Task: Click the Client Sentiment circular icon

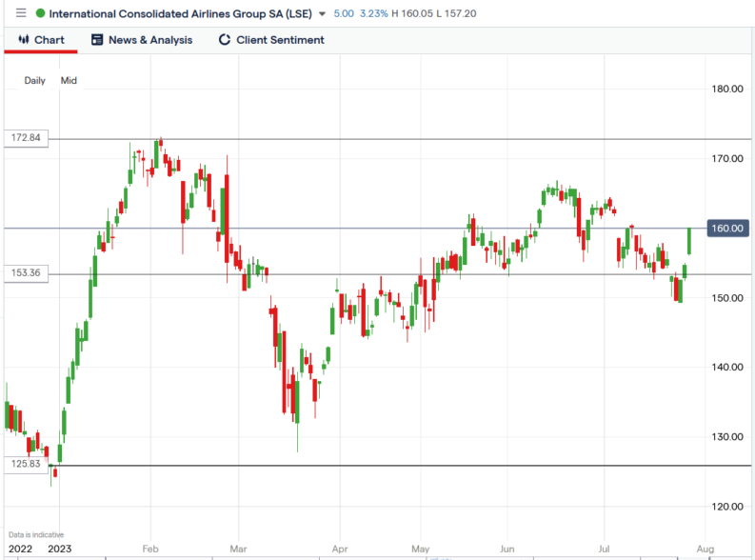Action: point(225,40)
